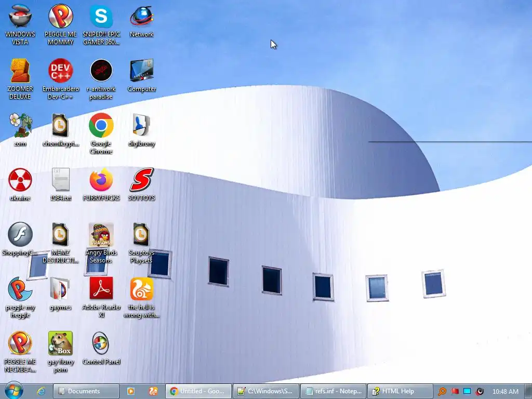Select the Firefox icon on the desktop
The width and height of the screenshot is (532, 399).
101,184
